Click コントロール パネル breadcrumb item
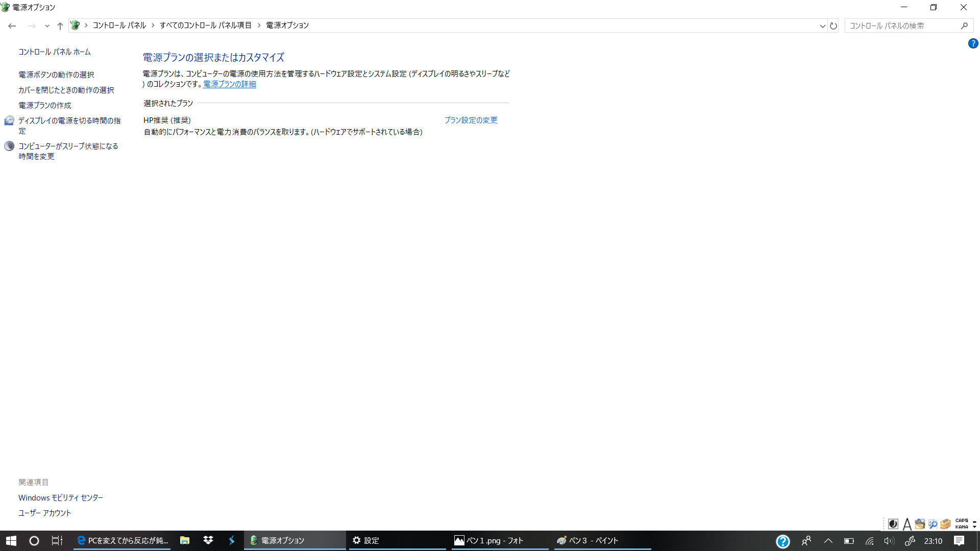The image size is (980, 551). tap(119, 26)
